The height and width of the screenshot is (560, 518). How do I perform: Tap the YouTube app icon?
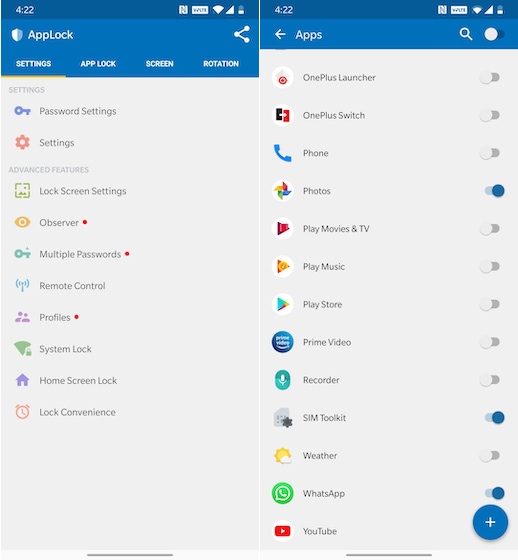coord(283,531)
